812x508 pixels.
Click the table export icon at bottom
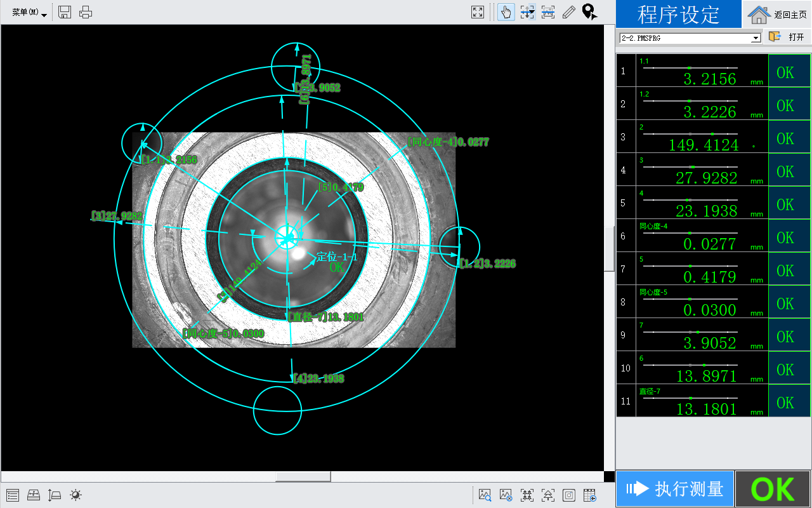(589, 495)
